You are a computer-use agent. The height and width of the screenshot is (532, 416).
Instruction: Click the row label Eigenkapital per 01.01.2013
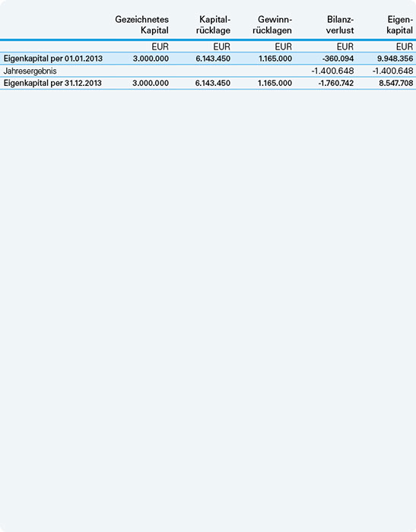coord(53,59)
